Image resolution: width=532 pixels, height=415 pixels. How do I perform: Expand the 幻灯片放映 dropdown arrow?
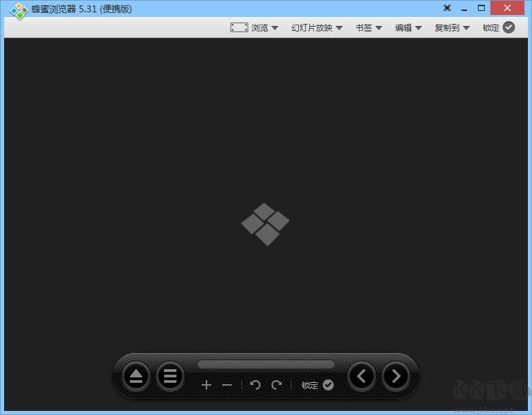coord(339,28)
